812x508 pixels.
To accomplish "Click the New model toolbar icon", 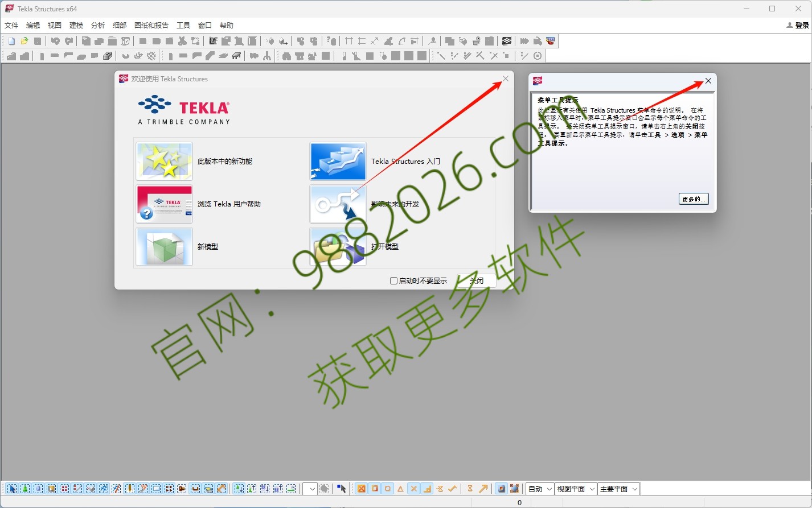I will [x=11, y=41].
